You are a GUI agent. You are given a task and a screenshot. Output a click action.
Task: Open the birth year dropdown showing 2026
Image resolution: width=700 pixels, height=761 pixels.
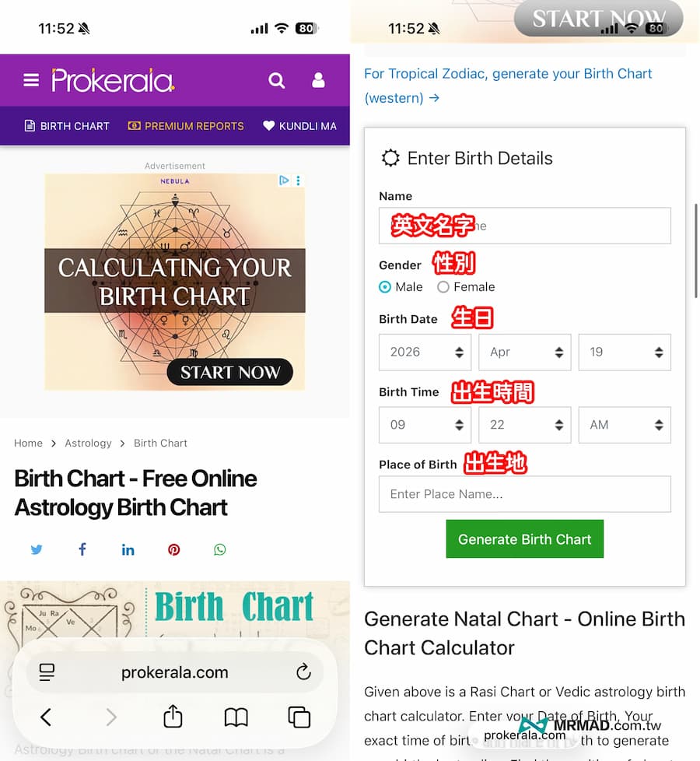pos(425,352)
